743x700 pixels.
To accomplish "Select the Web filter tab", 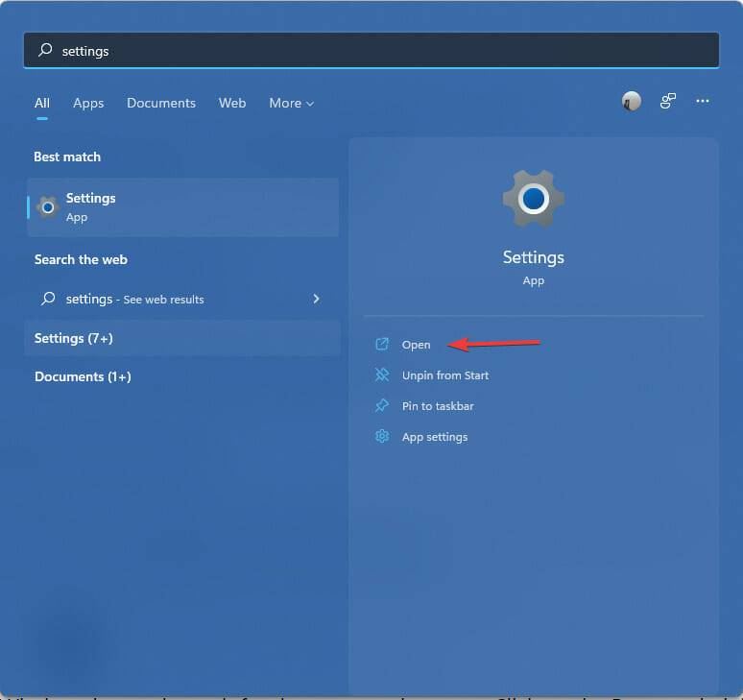I will [x=232, y=103].
